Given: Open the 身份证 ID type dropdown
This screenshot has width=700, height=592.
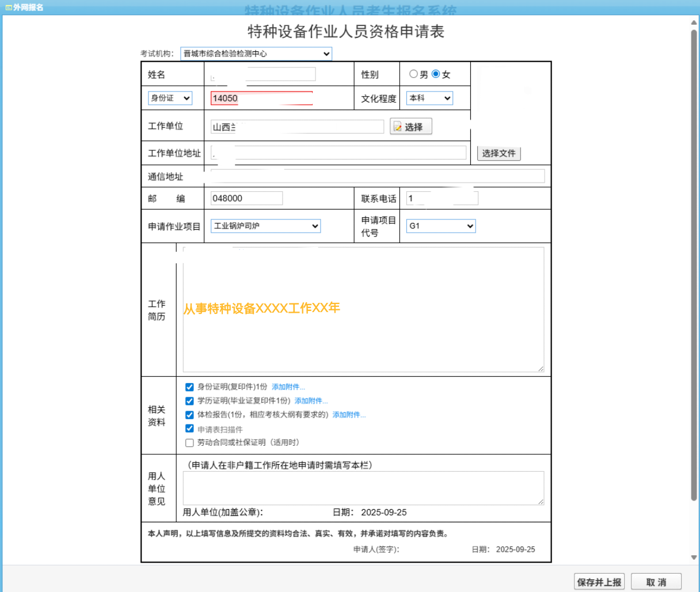Looking at the screenshot, I should pyautogui.click(x=170, y=98).
